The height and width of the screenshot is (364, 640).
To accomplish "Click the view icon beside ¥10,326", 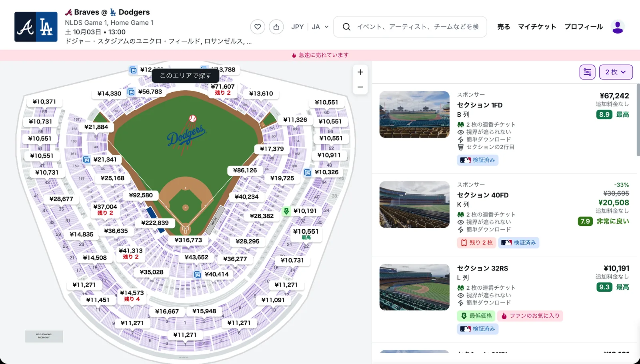I will coord(308,173).
